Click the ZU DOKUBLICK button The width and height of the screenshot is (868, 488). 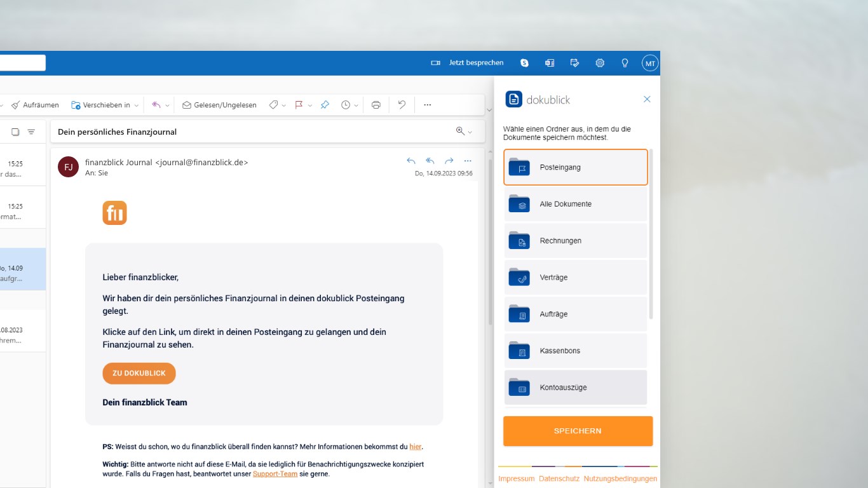pyautogui.click(x=139, y=373)
